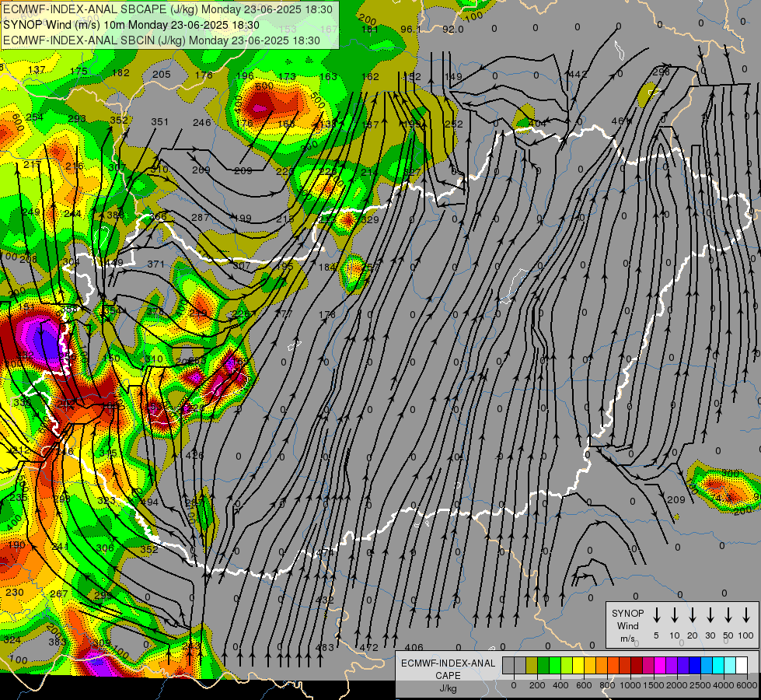The width and height of the screenshot is (761, 700).
Task: Click the 2500 tick label on color scale
Action: pos(700,685)
